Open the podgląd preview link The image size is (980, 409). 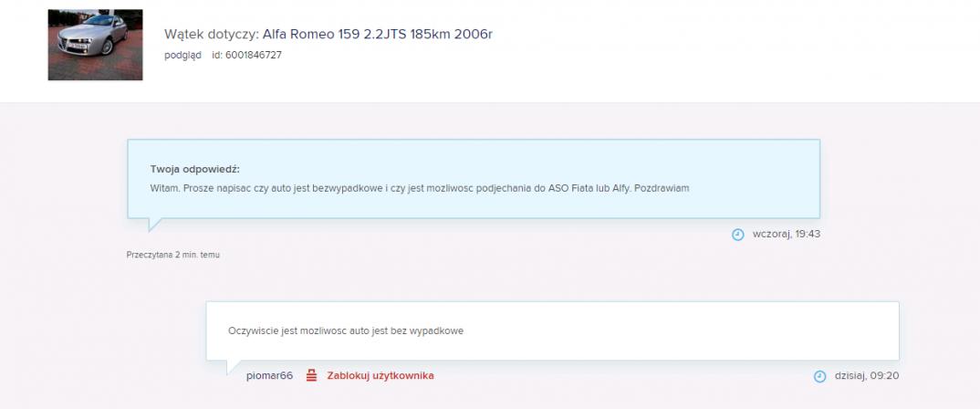click(182, 55)
